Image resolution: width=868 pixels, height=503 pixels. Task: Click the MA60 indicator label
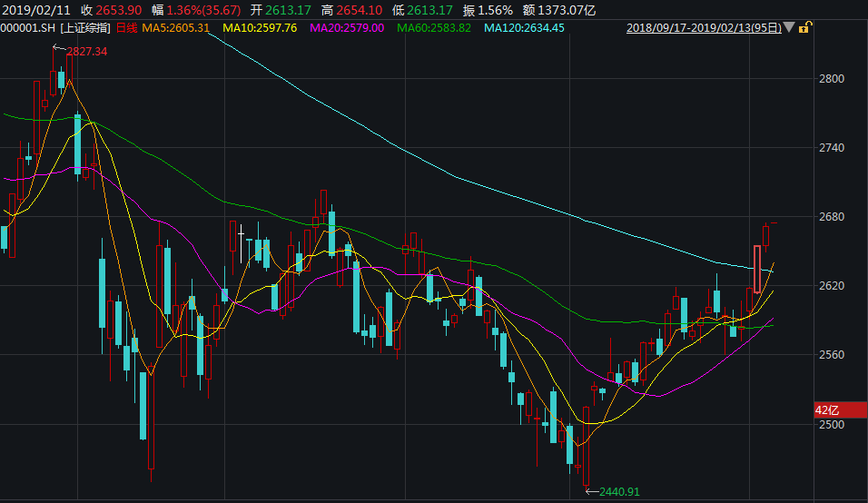[434, 28]
